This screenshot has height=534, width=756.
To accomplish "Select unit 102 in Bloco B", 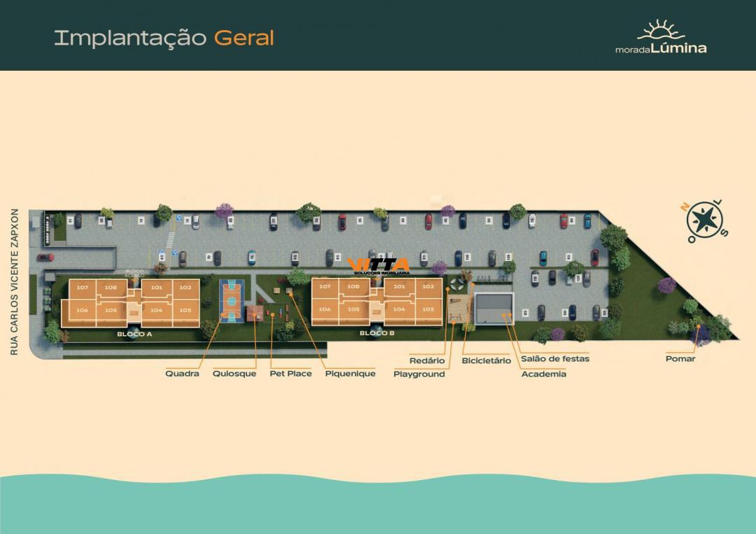I will 428,286.
